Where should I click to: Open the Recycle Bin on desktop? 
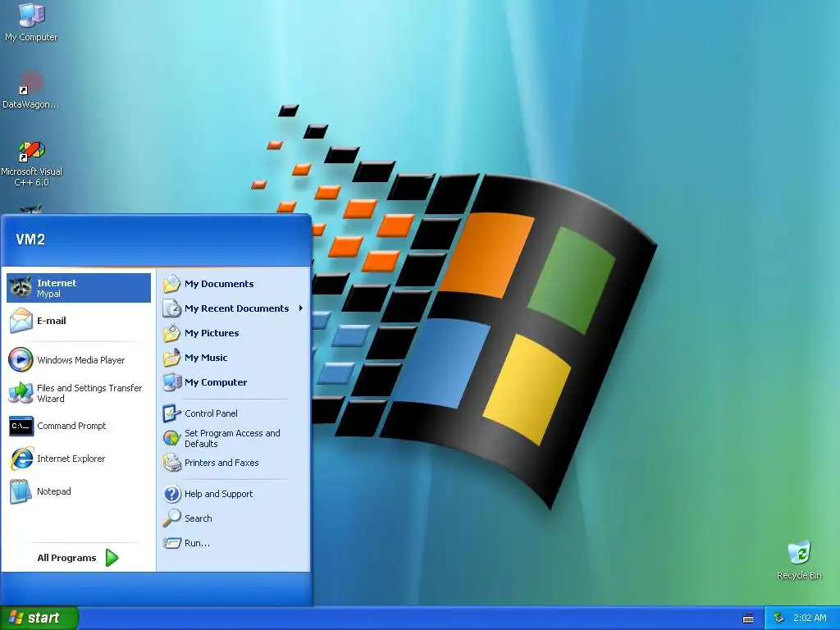(799, 560)
